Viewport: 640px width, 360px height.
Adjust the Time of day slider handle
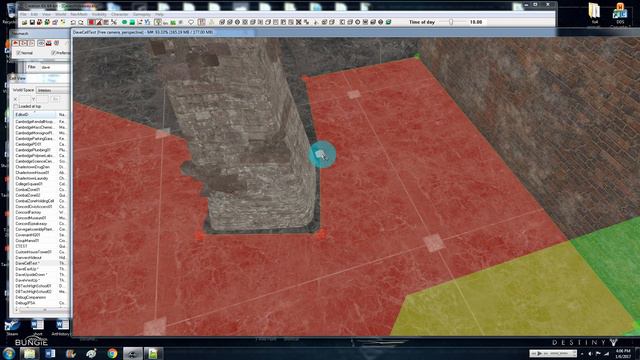pos(451,22)
